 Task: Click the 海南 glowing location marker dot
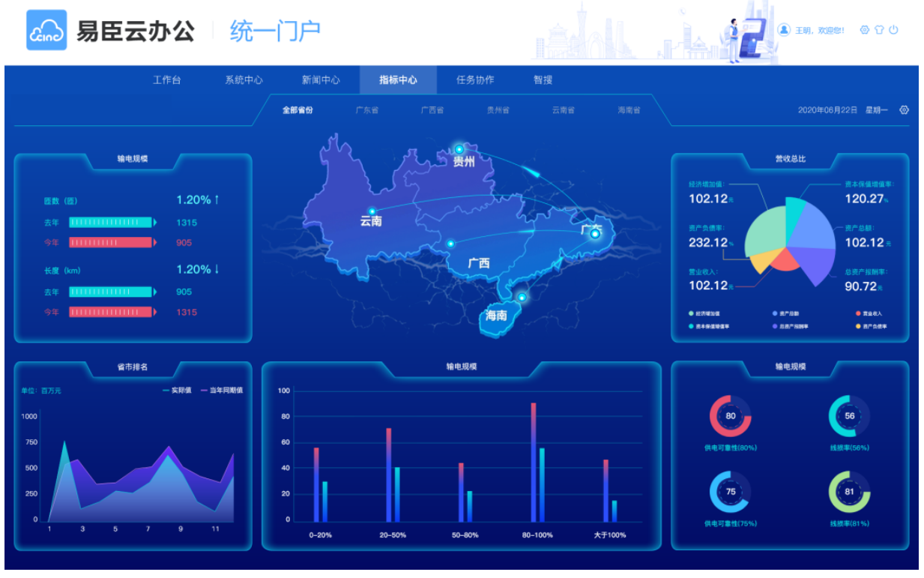click(522, 297)
